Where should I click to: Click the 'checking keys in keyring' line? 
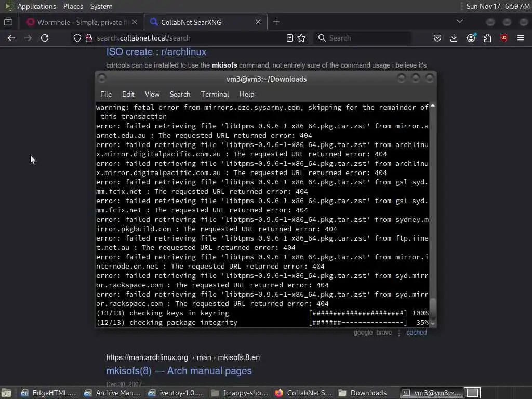(x=262, y=313)
